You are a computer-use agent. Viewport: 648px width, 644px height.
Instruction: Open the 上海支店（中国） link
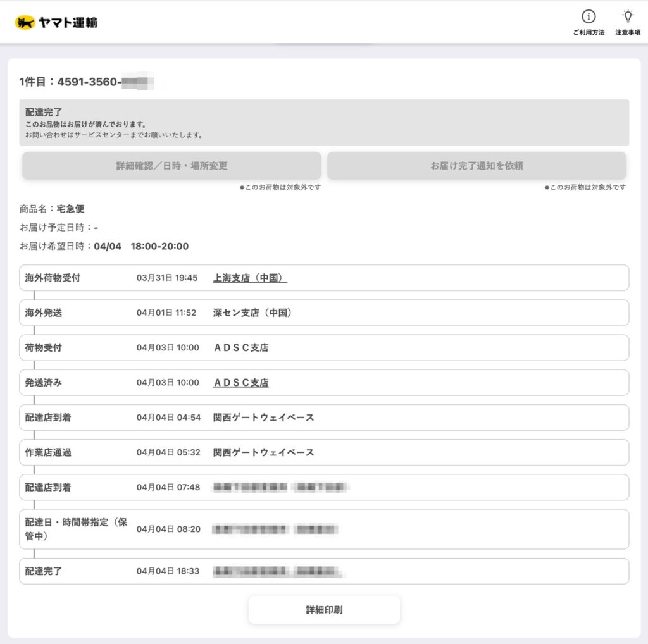(250, 278)
